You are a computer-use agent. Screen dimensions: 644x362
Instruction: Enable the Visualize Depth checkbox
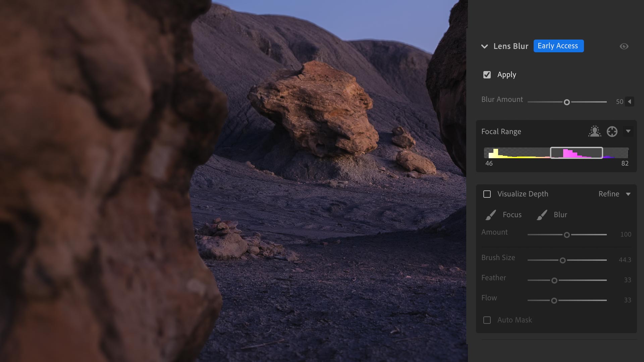(x=487, y=194)
